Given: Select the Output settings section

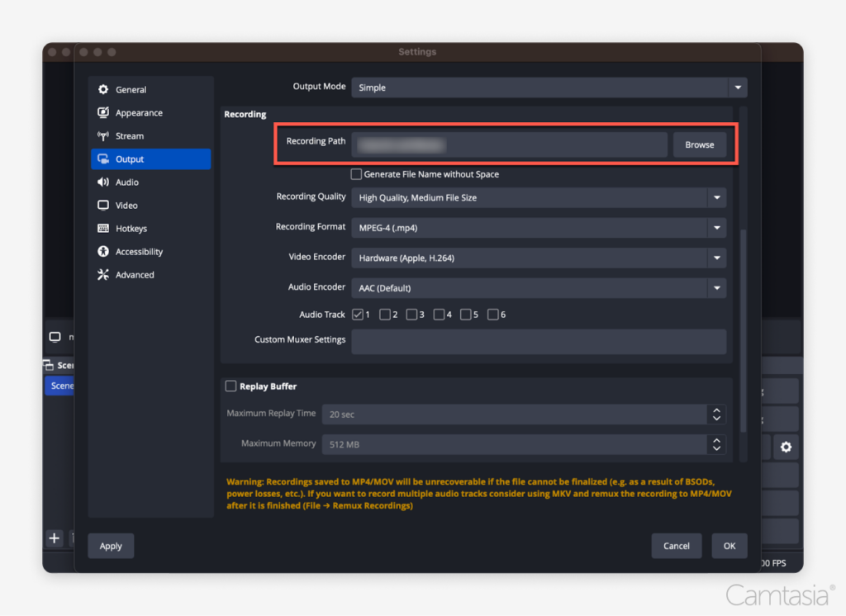Looking at the screenshot, I should click(x=150, y=159).
